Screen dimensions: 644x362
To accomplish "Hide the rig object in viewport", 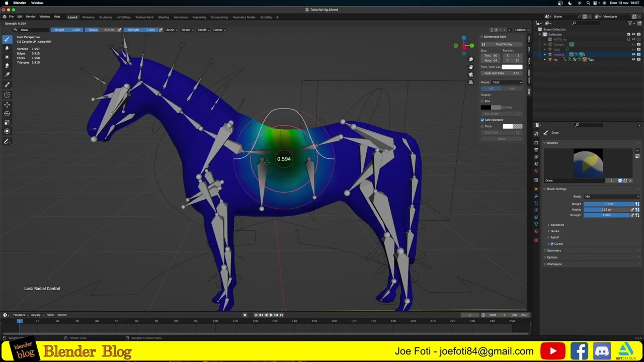I will 633,59.
